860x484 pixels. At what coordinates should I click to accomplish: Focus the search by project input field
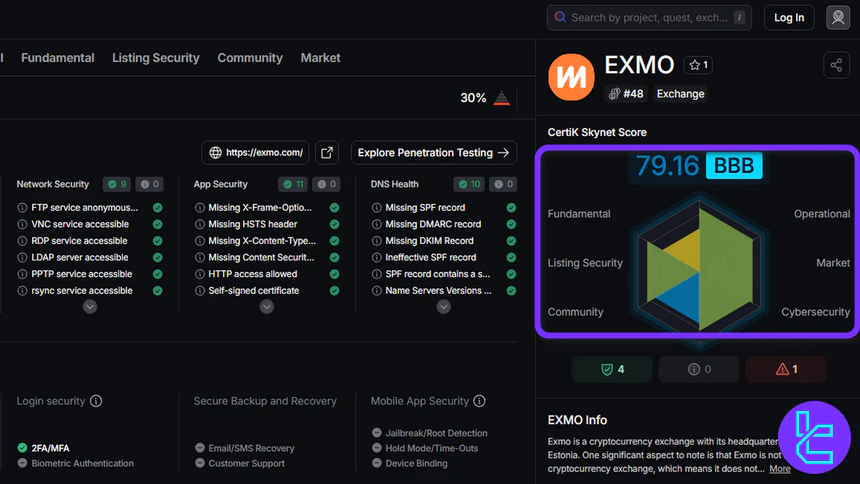coord(649,18)
